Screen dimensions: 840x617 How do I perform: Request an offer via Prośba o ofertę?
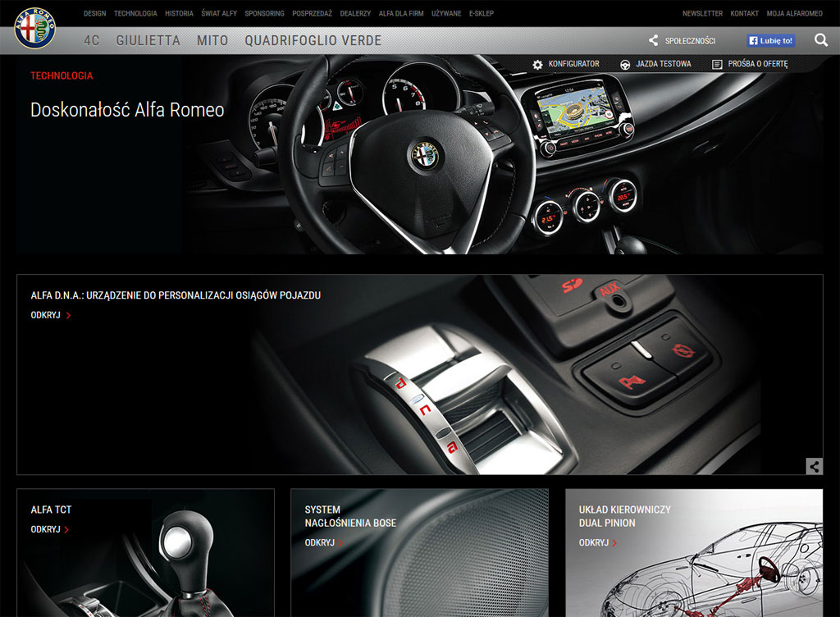(758, 64)
